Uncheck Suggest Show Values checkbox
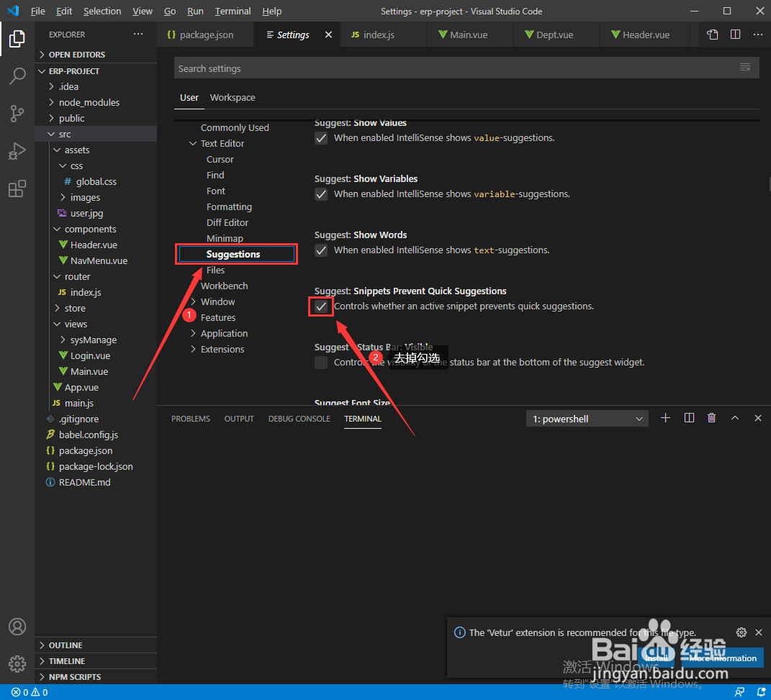This screenshot has width=771, height=700. point(321,138)
